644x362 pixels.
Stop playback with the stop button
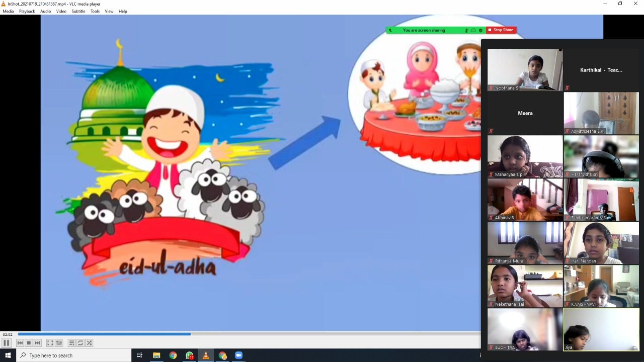pyautogui.click(x=29, y=343)
